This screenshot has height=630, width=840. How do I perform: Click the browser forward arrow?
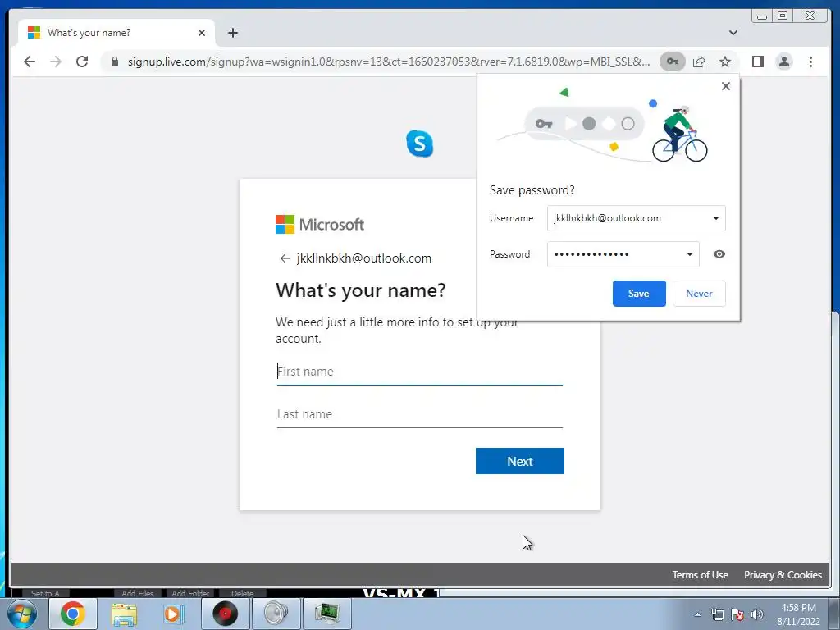tap(56, 62)
